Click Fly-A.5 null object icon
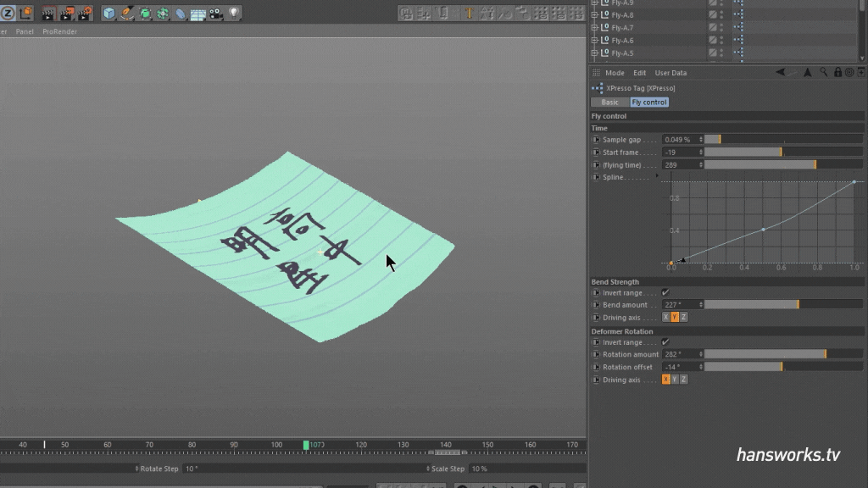This screenshot has width=868, height=488. [605, 53]
